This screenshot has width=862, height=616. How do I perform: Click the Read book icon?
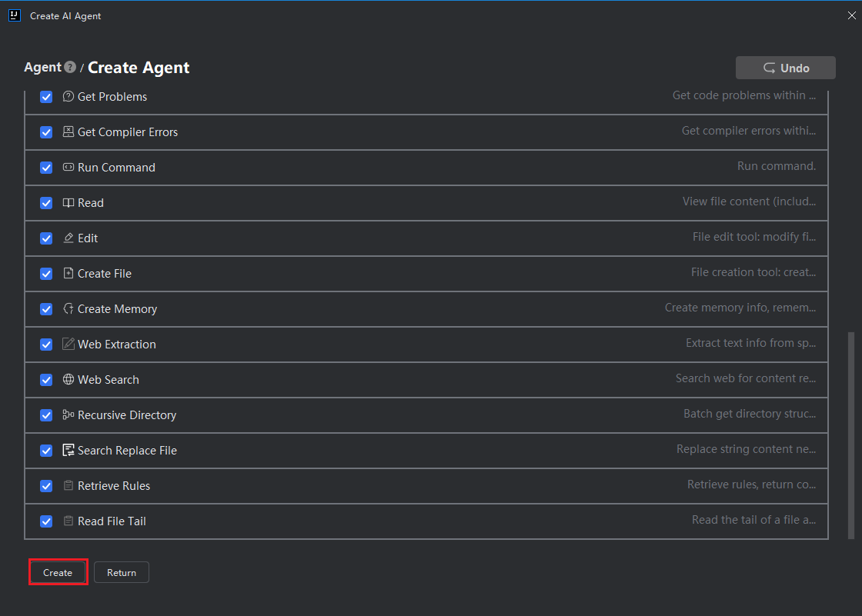68,203
